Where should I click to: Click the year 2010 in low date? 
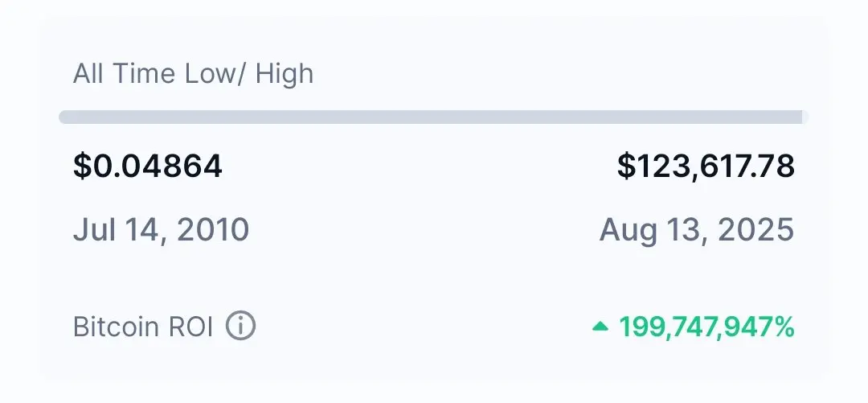tap(213, 229)
